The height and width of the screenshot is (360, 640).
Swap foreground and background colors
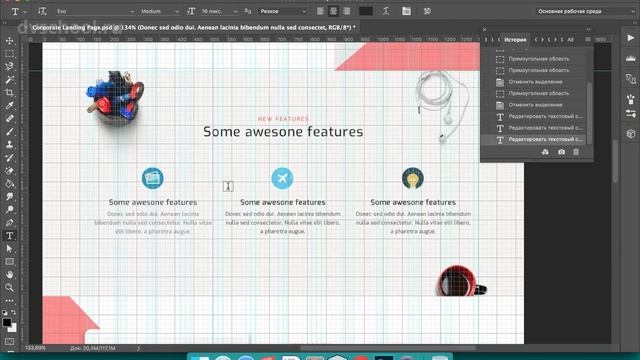coord(13,313)
